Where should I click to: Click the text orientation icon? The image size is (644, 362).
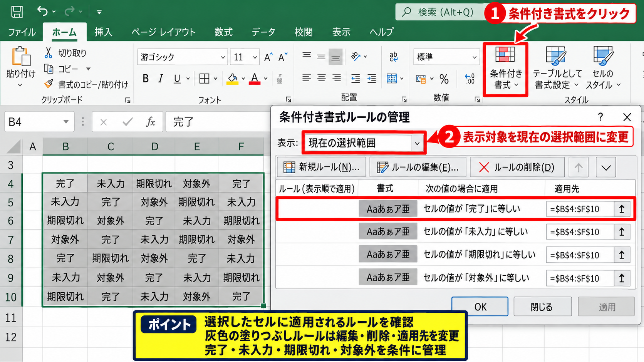(356, 57)
